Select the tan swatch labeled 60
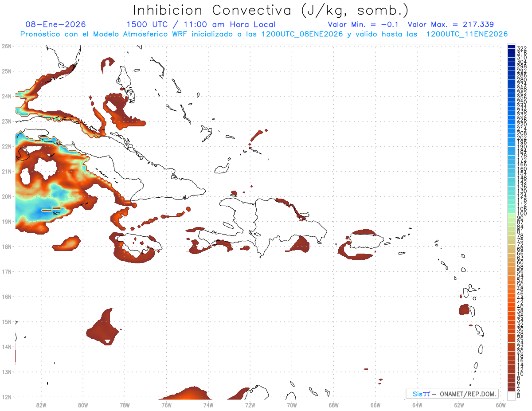 [512, 261]
